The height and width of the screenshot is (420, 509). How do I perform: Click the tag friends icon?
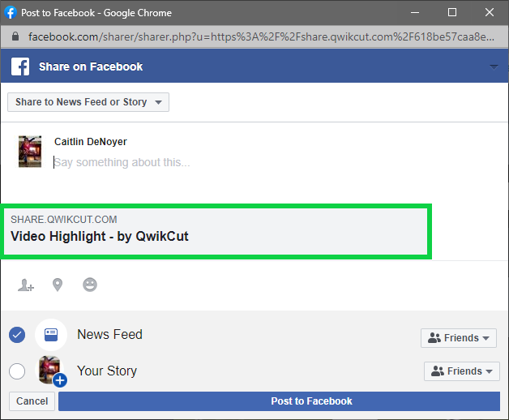pos(26,285)
